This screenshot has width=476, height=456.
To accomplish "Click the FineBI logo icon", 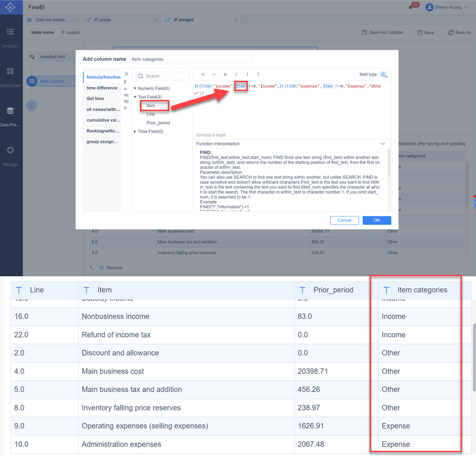I will [10, 7].
